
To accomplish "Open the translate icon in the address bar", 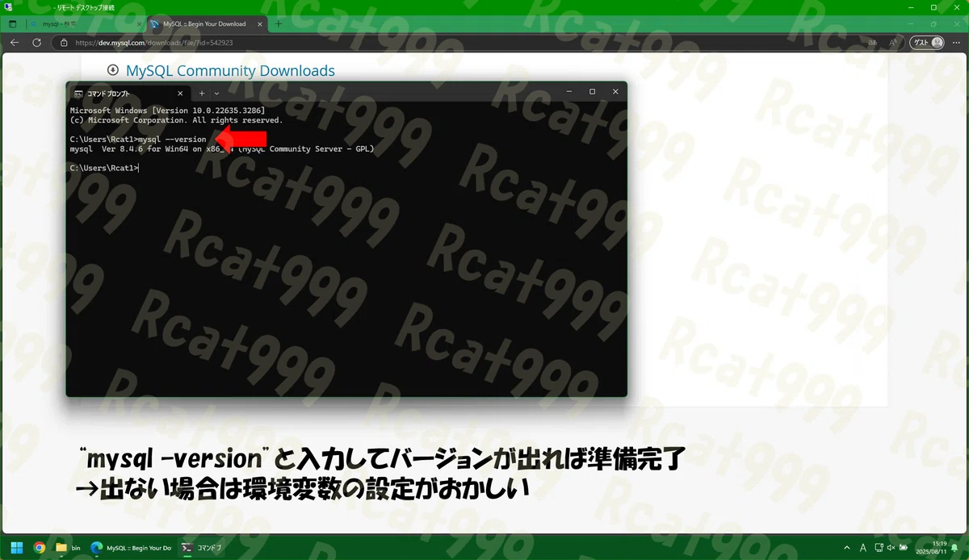I will click(x=873, y=43).
